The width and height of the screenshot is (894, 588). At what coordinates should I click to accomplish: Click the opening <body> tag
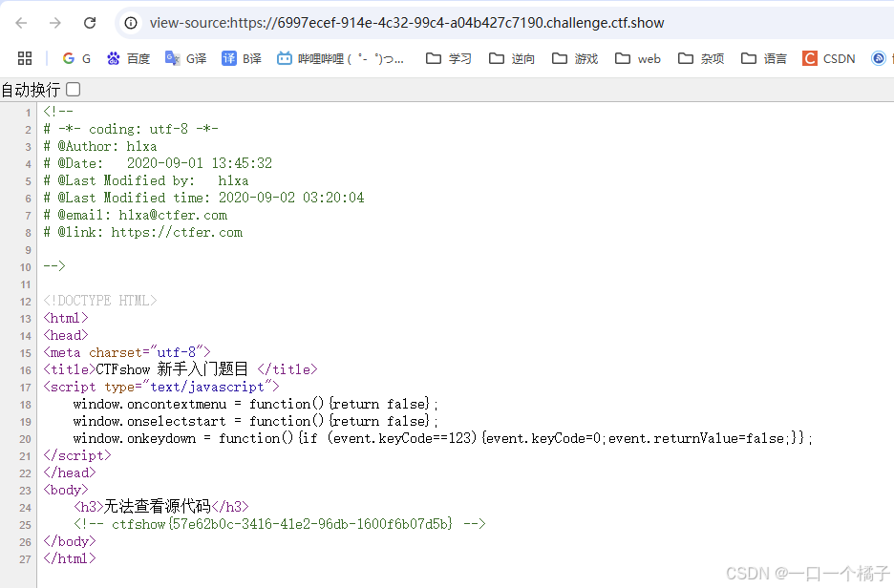[66, 490]
